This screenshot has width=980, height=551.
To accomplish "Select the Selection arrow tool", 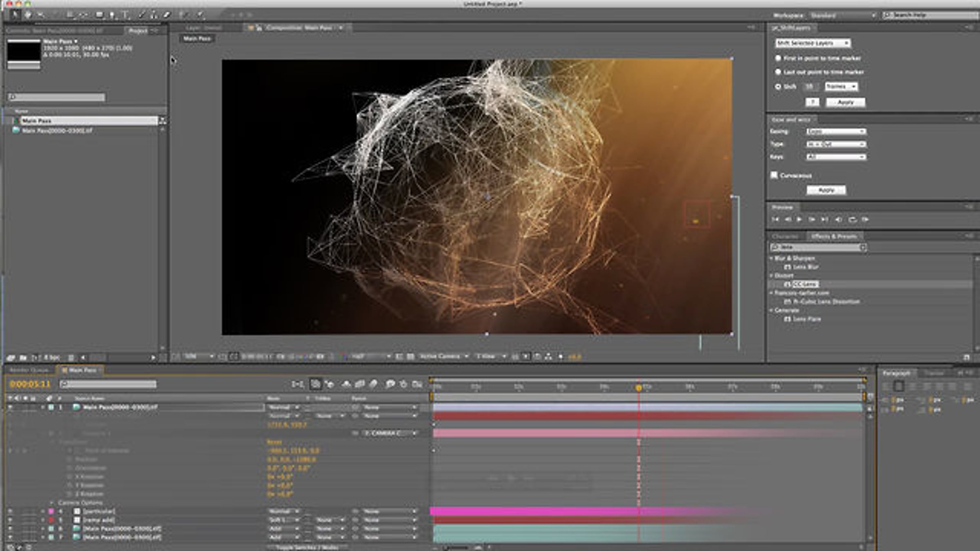I will click(15, 15).
